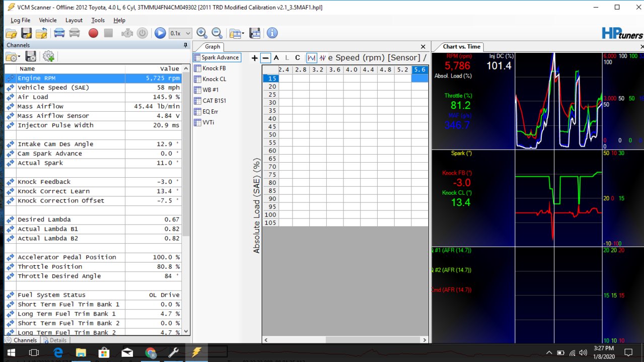Viewport: 644px width, 362px height.
Task: Select the Engine RPM channel row
Action: (93, 79)
